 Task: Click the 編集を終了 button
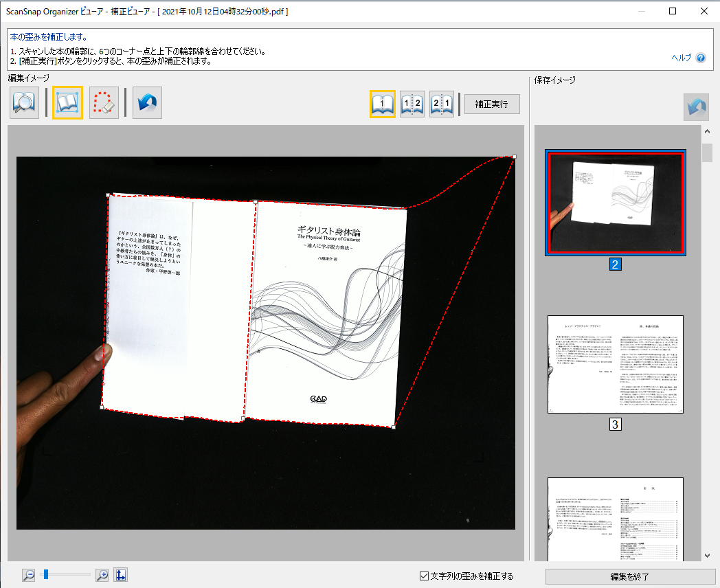pos(629,576)
